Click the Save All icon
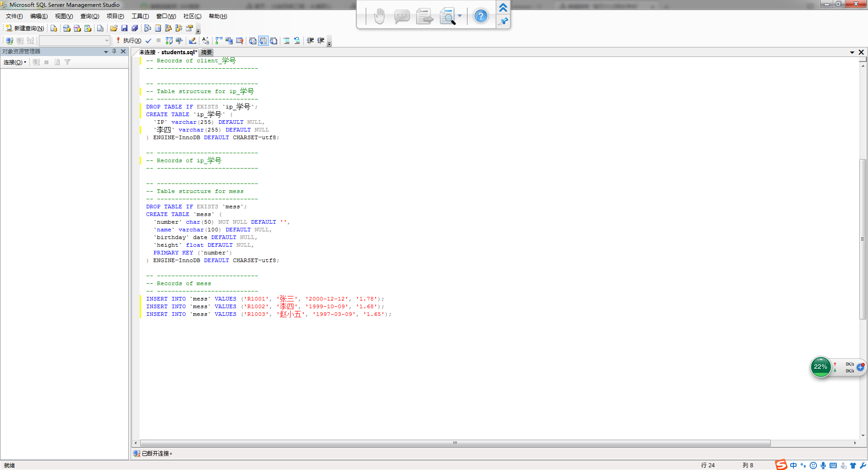 tap(135, 28)
